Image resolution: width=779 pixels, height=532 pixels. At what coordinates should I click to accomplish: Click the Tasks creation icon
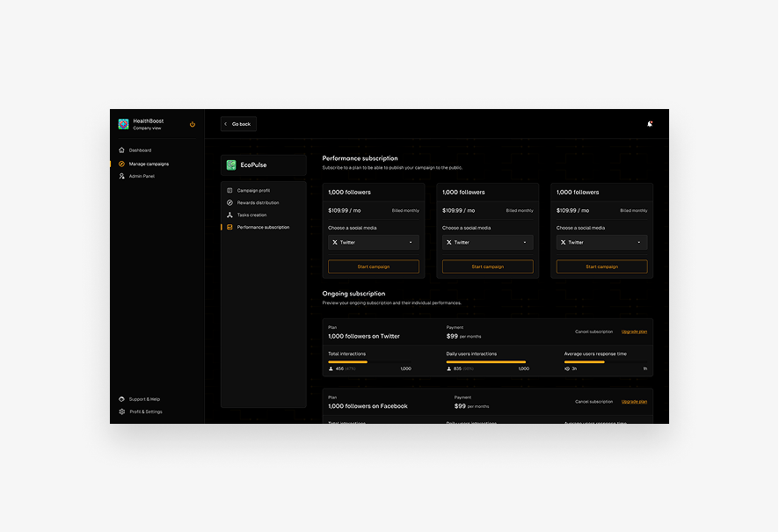tap(230, 215)
